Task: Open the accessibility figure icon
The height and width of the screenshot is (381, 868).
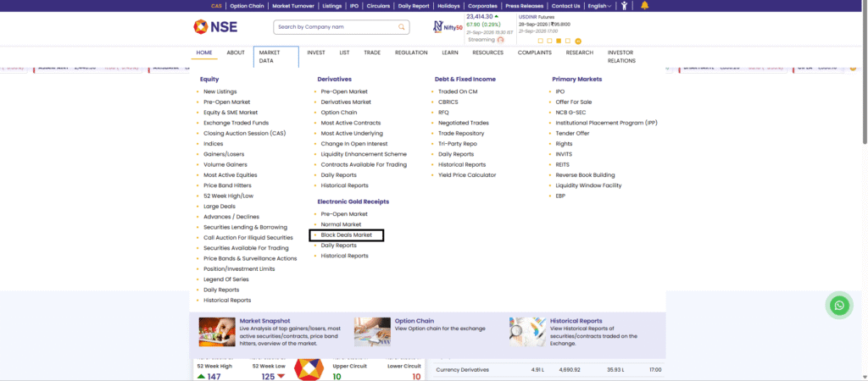Action: tap(625, 6)
